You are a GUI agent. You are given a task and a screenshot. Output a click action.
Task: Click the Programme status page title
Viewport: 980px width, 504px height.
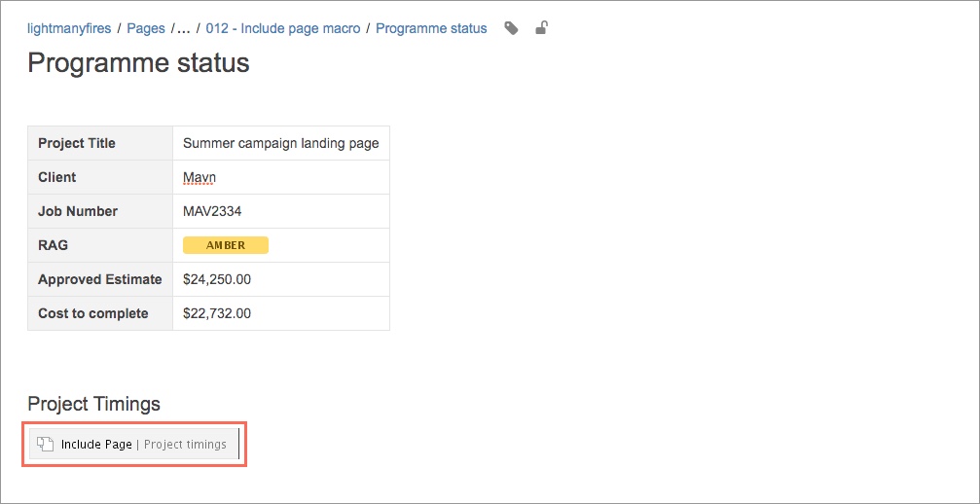click(x=139, y=63)
